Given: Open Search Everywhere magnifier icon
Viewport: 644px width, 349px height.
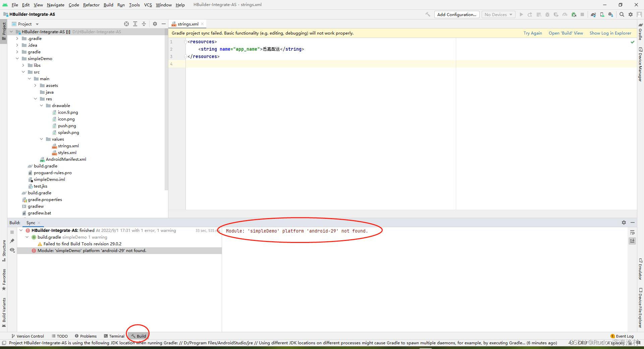Looking at the screenshot, I should click(622, 14).
